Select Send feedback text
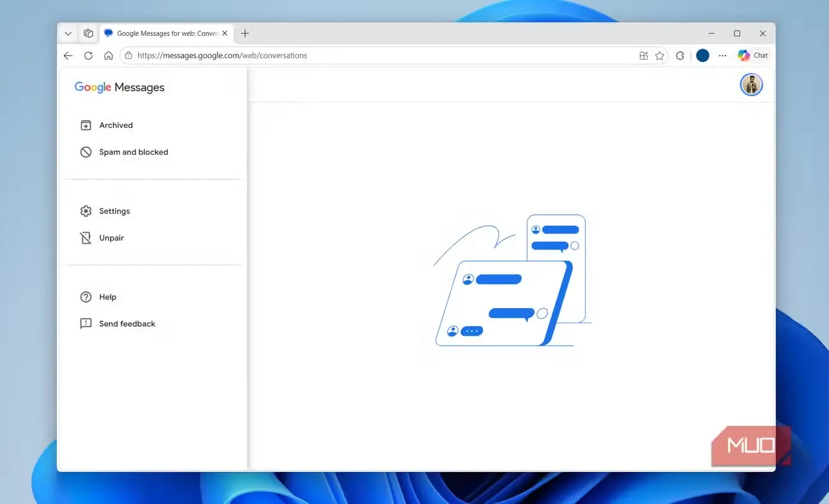The width and height of the screenshot is (829, 504). coord(127,324)
